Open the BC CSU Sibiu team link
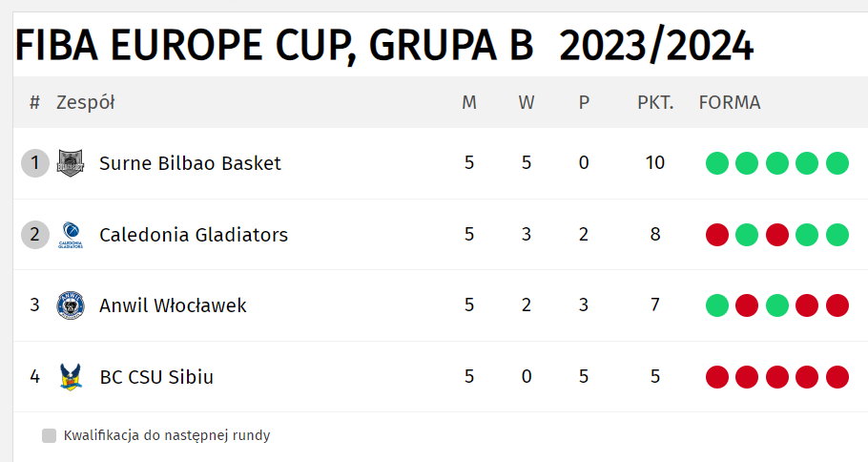The height and width of the screenshot is (462, 868). click(156, 377)
